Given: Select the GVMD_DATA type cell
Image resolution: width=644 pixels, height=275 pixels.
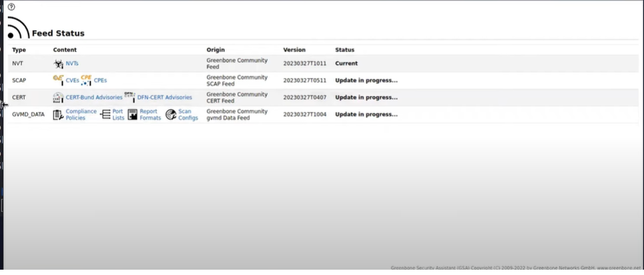Looking at the screenshot, I should [x=29, y=115].
